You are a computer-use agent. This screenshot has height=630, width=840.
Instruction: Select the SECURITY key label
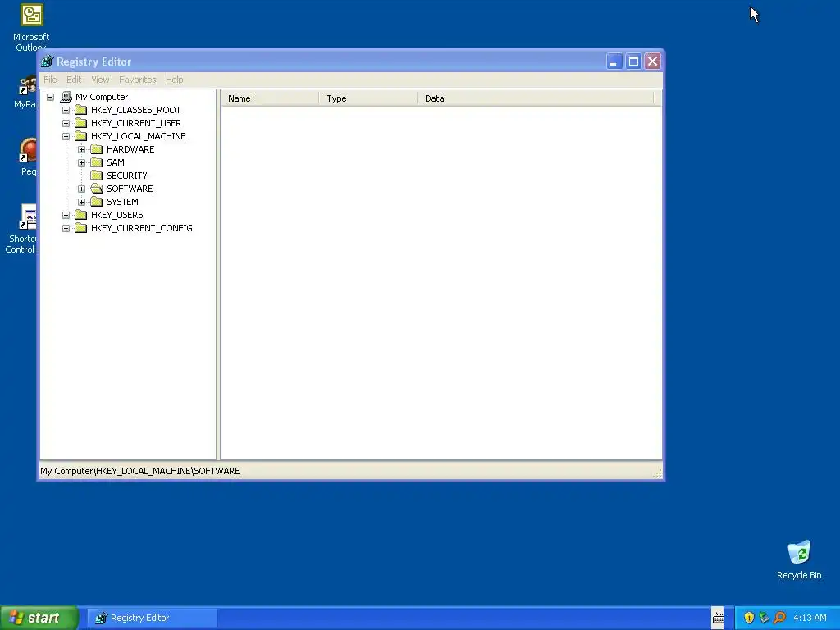pos(127,176)
